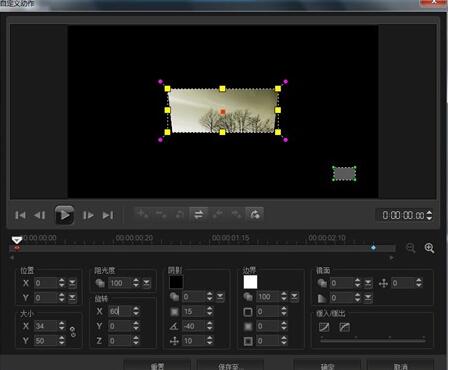This screenshot has height=370, width=449.
Task: Step back one frame
Action: (x=40, y=215)
